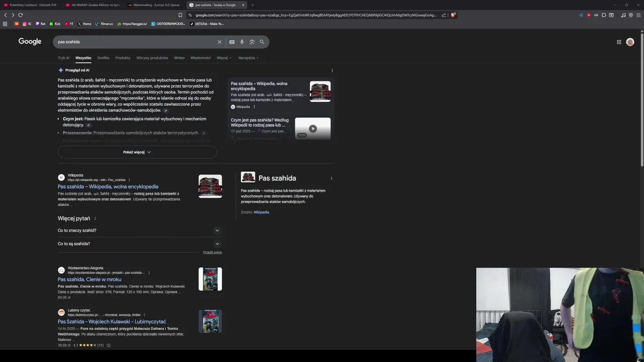644x362 pixels.
Task: Switch to the Wideo tab
Action: pos(179,58)
